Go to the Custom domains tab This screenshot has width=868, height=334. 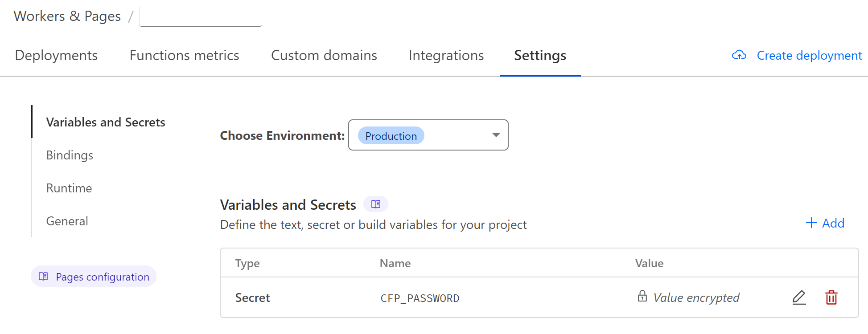[x=324, y=55]
